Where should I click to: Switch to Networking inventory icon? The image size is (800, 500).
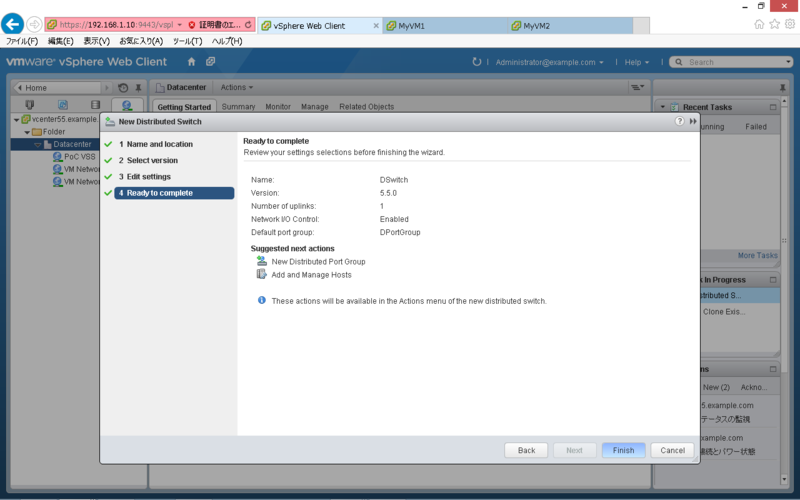(x=127, y=105)
